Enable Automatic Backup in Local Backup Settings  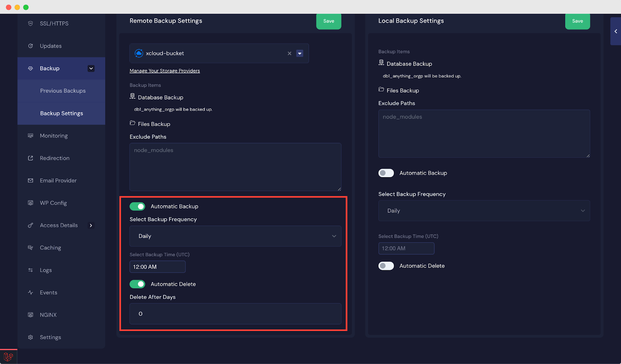(386, 173)
